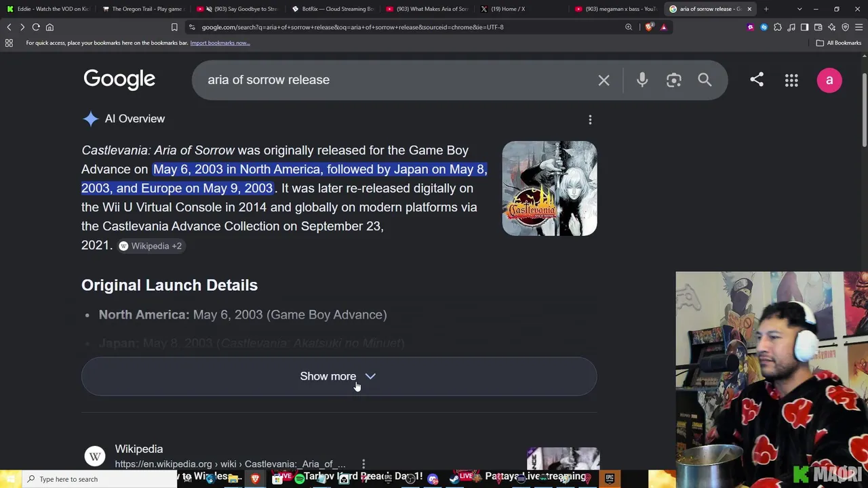Open a new browser tab
The height and width of the screenshot is (488, 868).
(766, 9)
